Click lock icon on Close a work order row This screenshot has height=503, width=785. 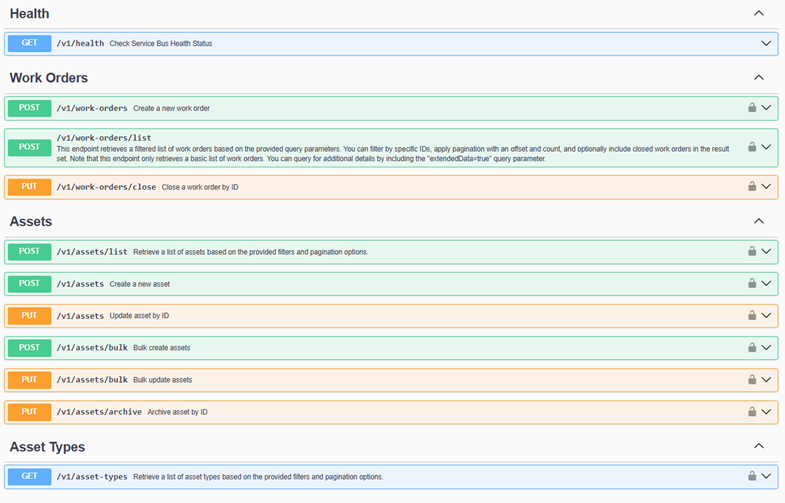(751, 187)
